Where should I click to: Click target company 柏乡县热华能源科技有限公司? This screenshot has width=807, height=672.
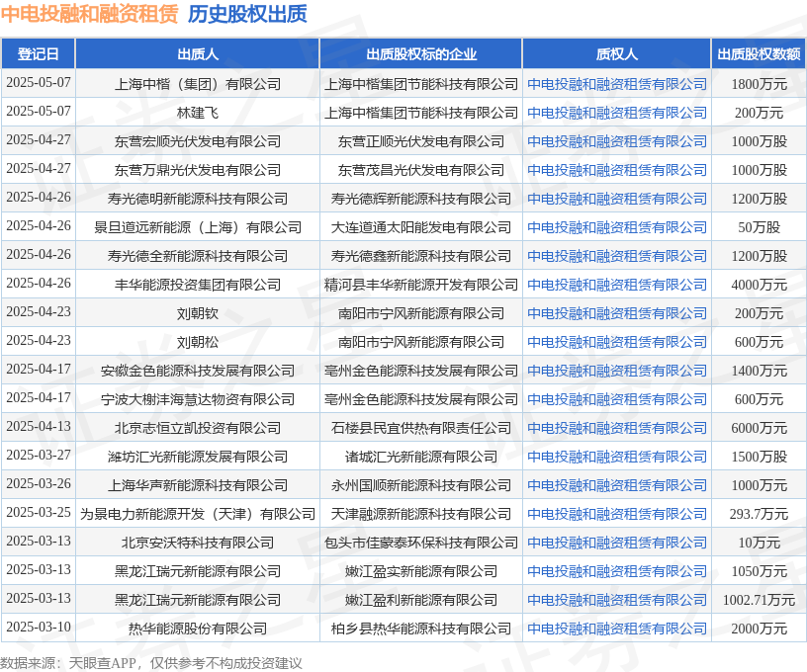(421, 629)
